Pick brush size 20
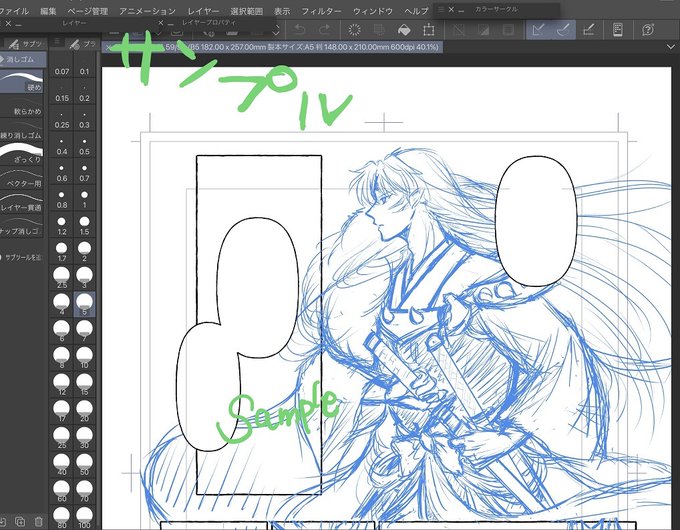 tap(85, 411)
